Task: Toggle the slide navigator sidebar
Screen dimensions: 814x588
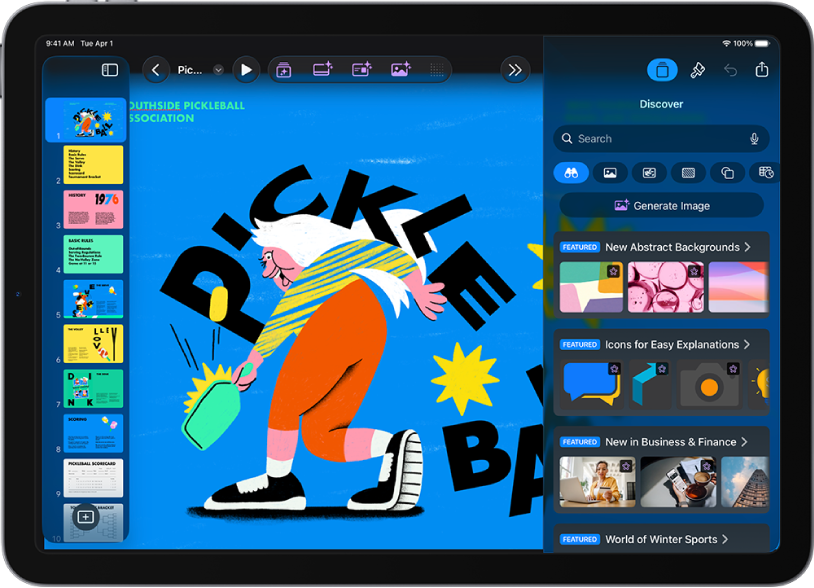Action: (108, 70)
